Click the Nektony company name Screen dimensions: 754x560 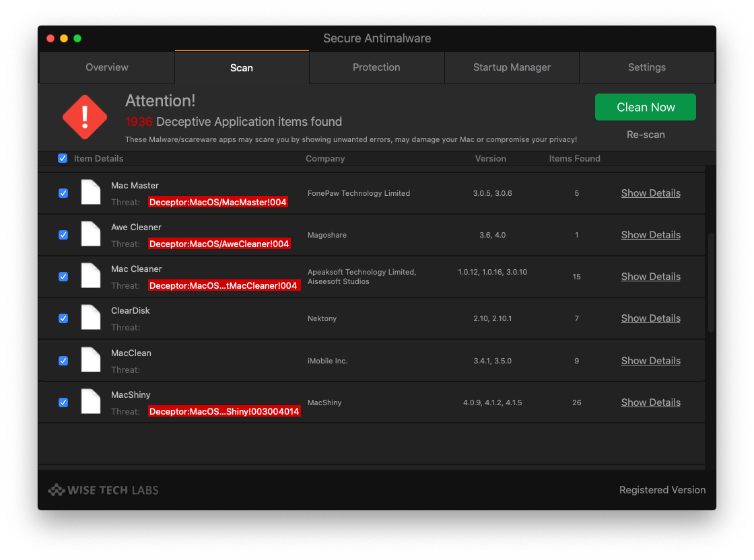[x=322, y=318]
